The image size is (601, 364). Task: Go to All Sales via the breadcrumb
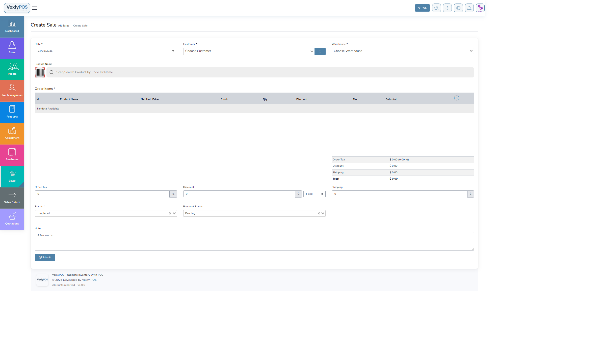click(64, 25)
